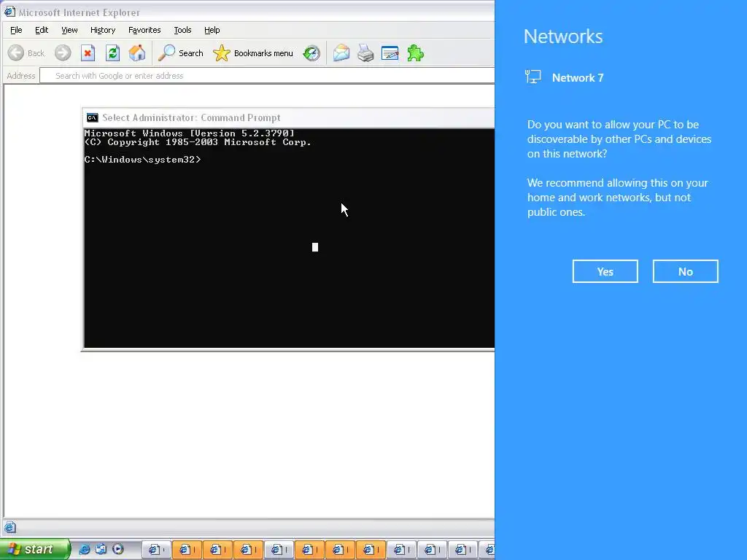Click the Back arrow button
This screenshot has height=560, width=747.
pyautogui.click(x=26, y=53)
